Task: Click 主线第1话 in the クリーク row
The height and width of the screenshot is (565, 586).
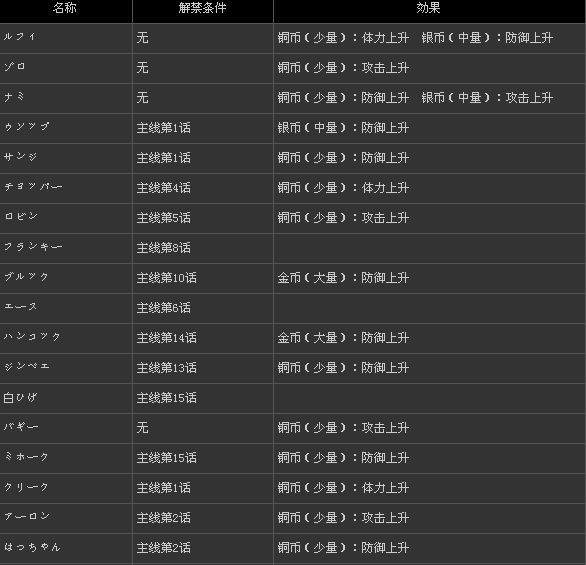Action: (x=164, y=488)
